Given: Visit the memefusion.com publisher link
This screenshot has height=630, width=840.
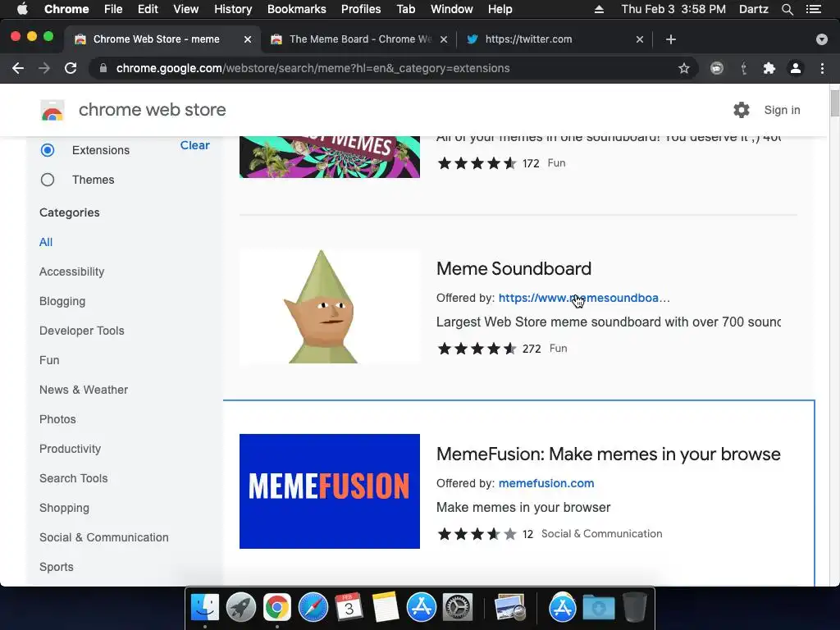Looking at the screenshot, I should click(546, 483).
